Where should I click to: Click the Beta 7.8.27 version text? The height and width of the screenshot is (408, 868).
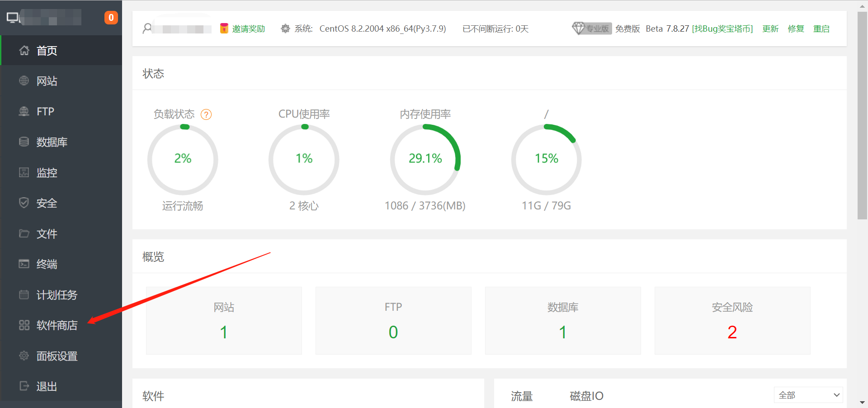tap(667, 28)
